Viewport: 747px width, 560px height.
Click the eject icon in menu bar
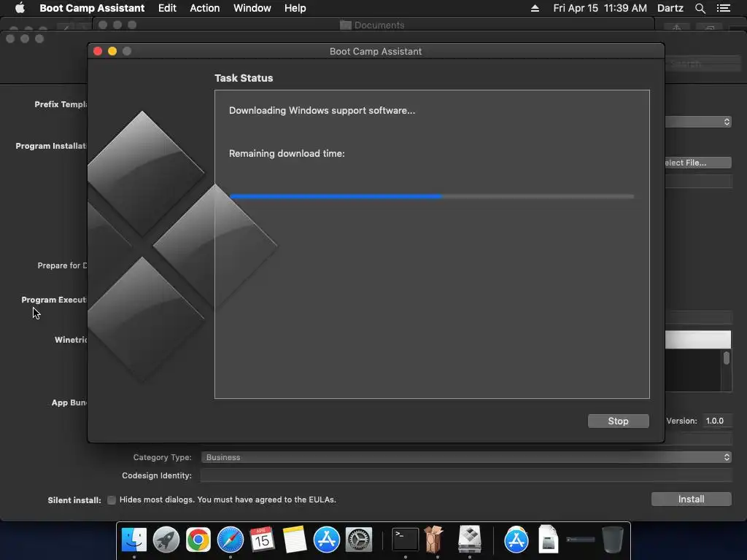[535, 8]
